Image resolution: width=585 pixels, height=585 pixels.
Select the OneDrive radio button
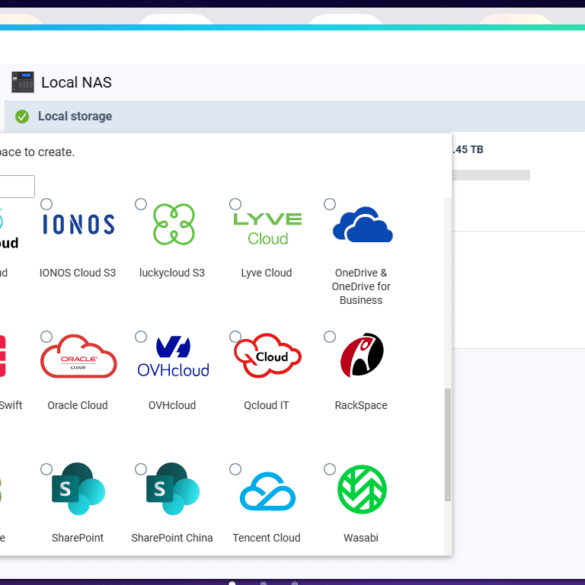coord(329,204)
